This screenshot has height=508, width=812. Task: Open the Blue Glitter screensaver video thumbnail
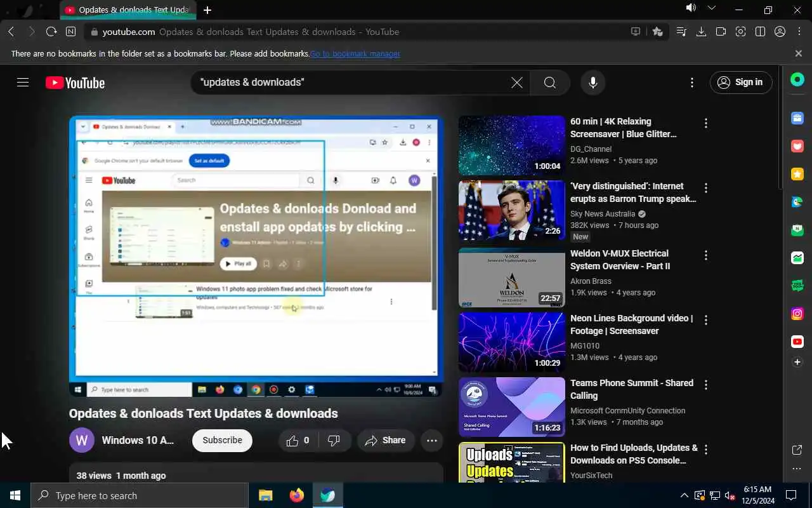[x=512, y=145]
